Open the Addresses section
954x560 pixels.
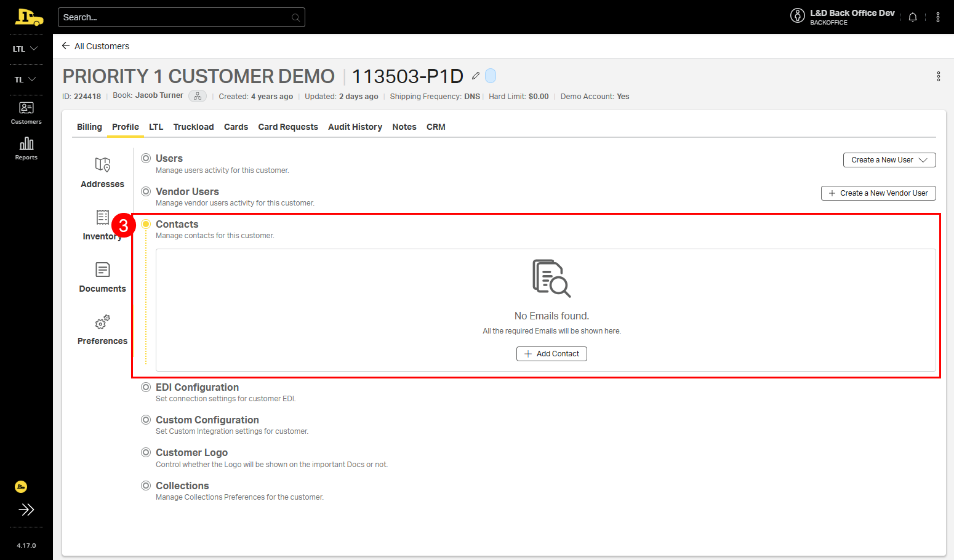(x=103, y=173)
